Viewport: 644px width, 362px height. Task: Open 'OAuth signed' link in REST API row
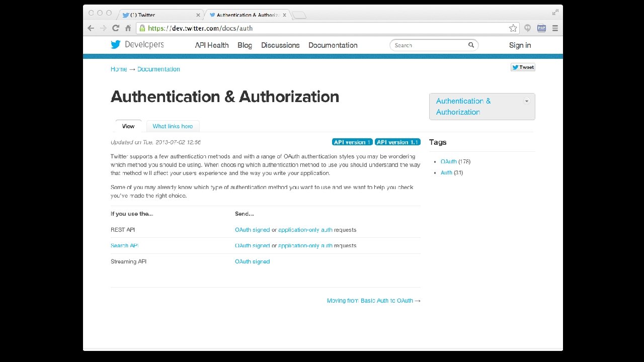(x=252, y=230)
